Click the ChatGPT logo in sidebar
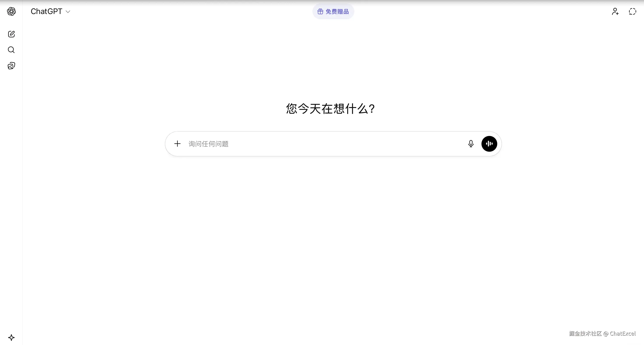This screenshot has width=644, height=345. point(11,11)
